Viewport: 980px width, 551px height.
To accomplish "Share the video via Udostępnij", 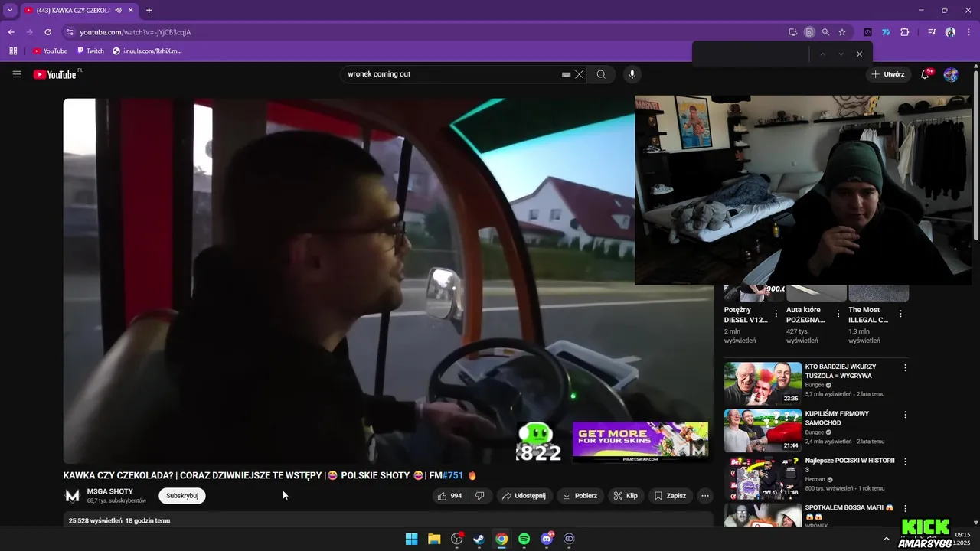I will pos(524,496).
